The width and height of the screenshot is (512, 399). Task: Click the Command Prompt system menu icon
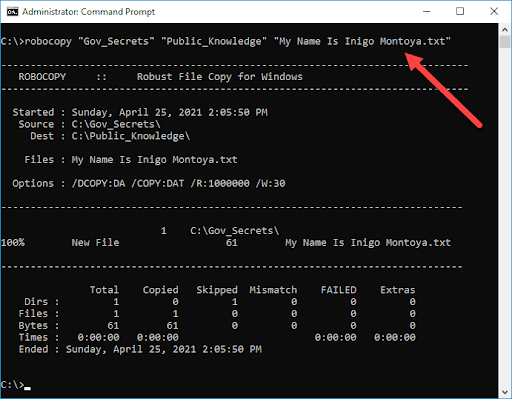(12, 12)
